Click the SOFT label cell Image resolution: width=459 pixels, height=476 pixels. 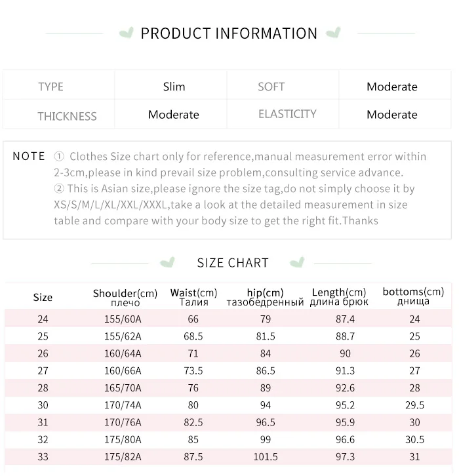(271, 87)
